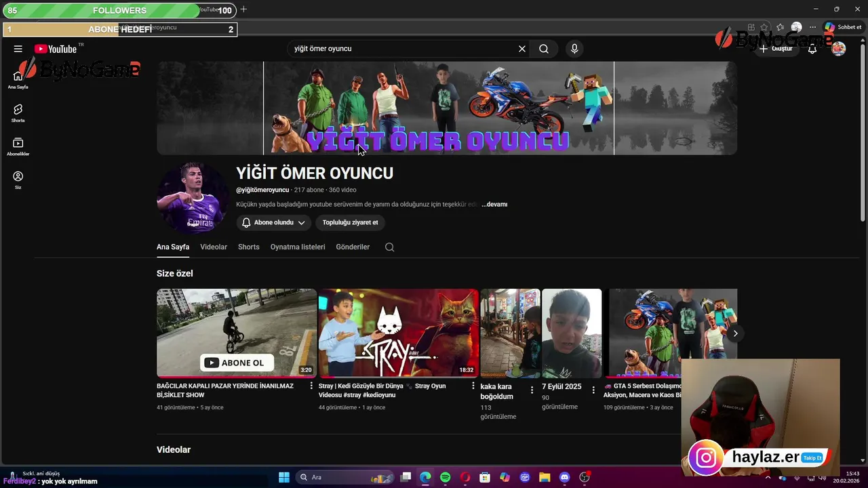Open the channel profile picture
868x488 pixels.
point(193,198)
